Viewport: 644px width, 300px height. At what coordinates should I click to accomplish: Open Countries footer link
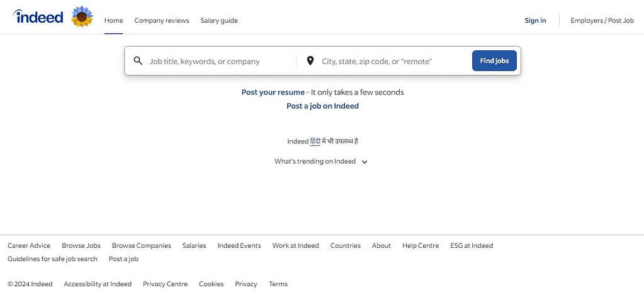tap(346, 245)
